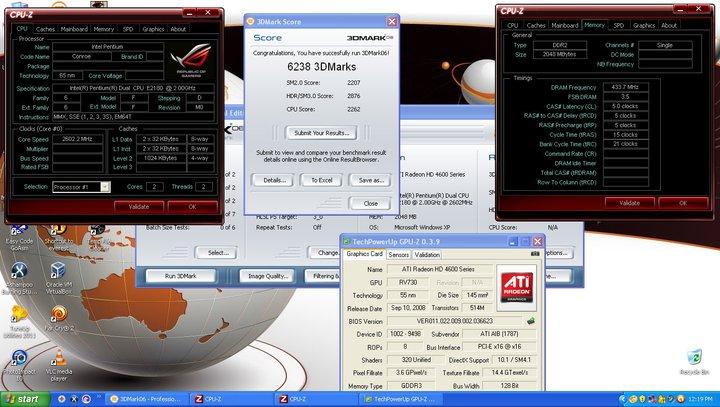Image resolution: width=720 pixels, height=407 pixels.
Task: Click the BIOS Version field in GPU-Z
Action: [x=455, y=321]
